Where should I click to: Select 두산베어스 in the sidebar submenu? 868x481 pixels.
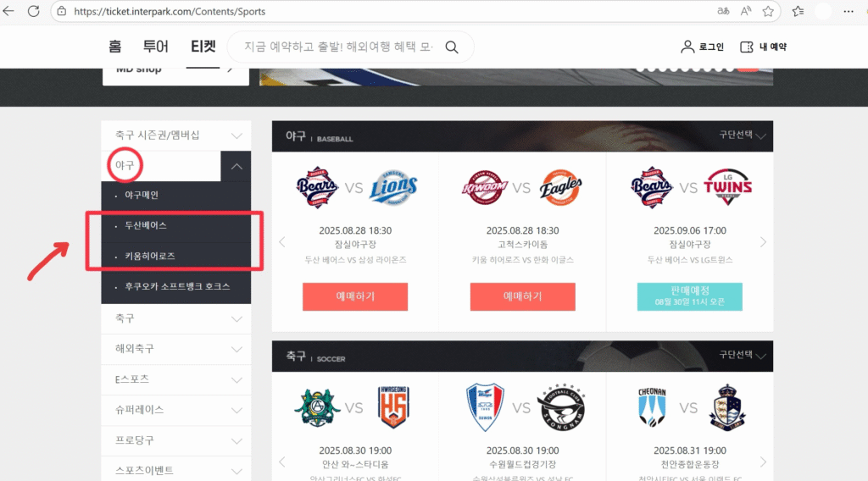[x=146, y=225]
